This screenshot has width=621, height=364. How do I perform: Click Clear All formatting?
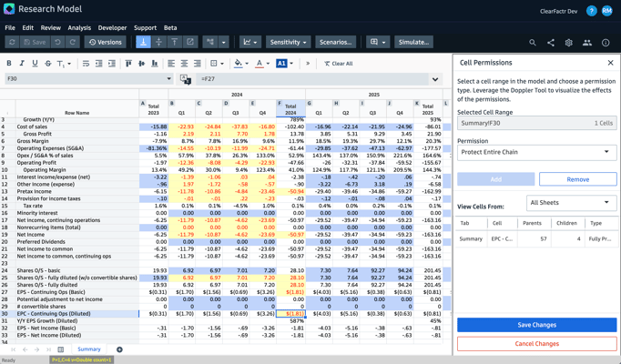(x=338, y=64)
